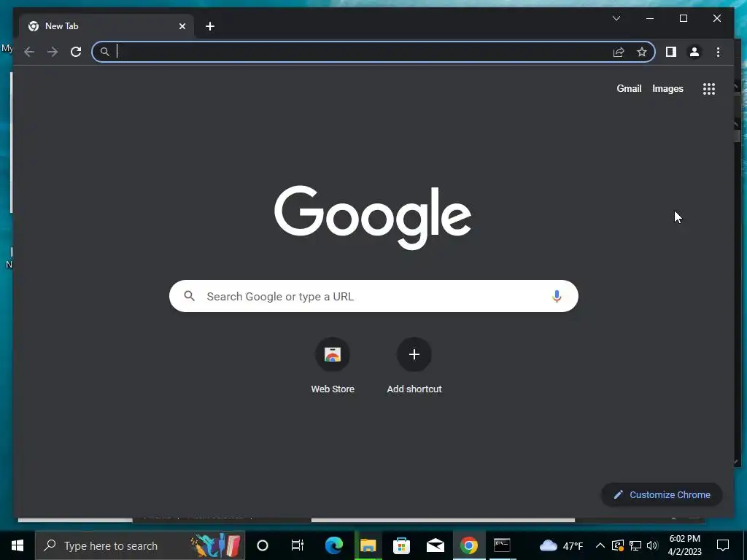Open the Chrome side panel

[x=671, y=52]
